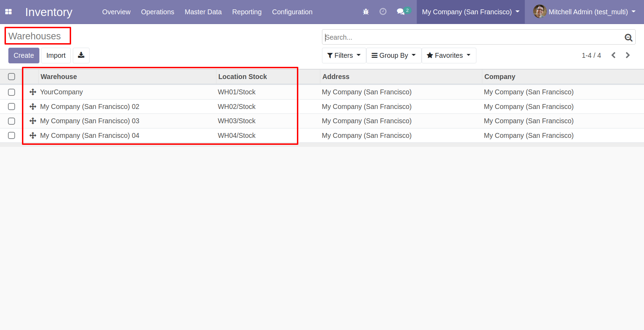Open the Favorites dropdown
This screenshot has height=330, width=644.
449,55
